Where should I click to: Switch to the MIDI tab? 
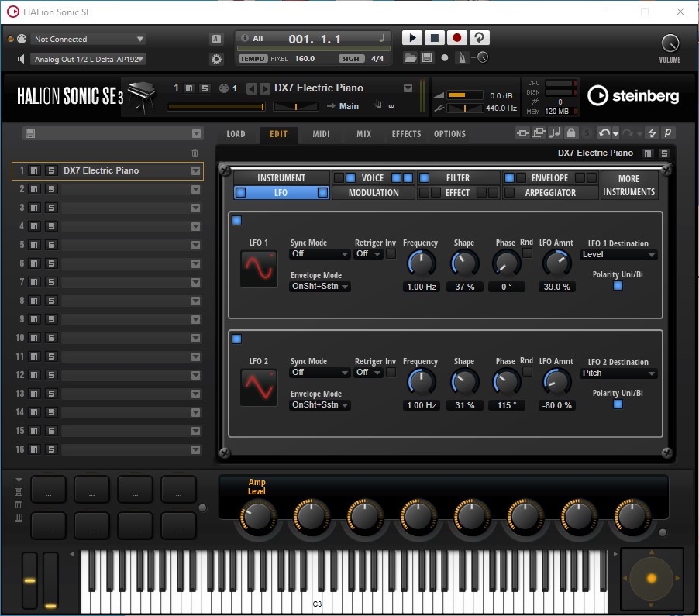point(321,134)
